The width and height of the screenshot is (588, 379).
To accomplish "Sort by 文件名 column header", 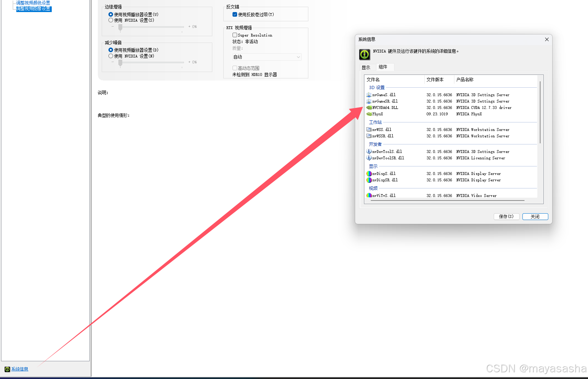I will click(394, 79).
